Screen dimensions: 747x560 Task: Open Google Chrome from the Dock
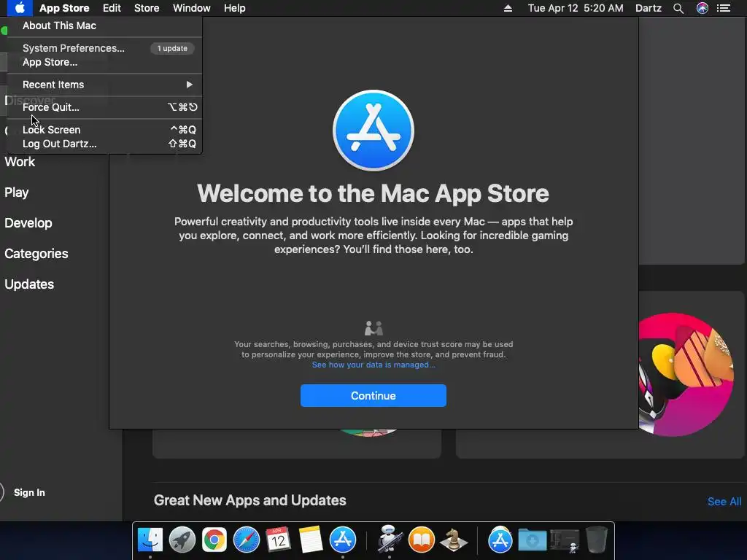coord(214,540)
